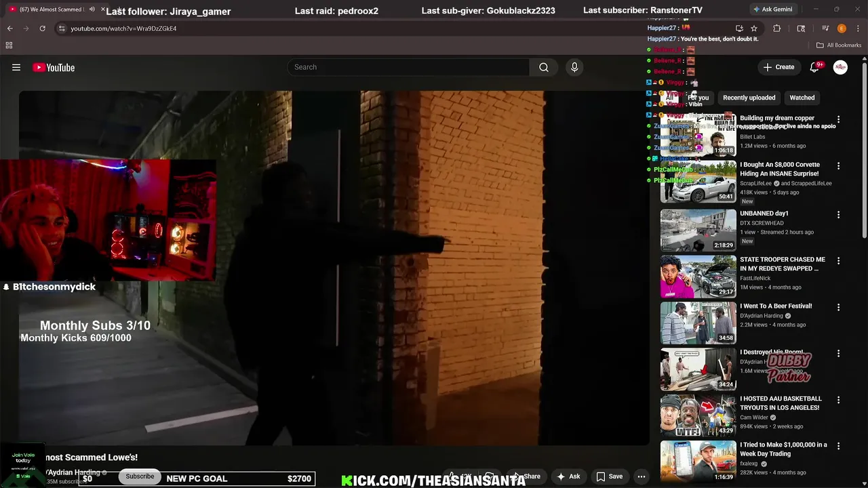Open the YouTube account avatar menu

(x=840, y=67)
